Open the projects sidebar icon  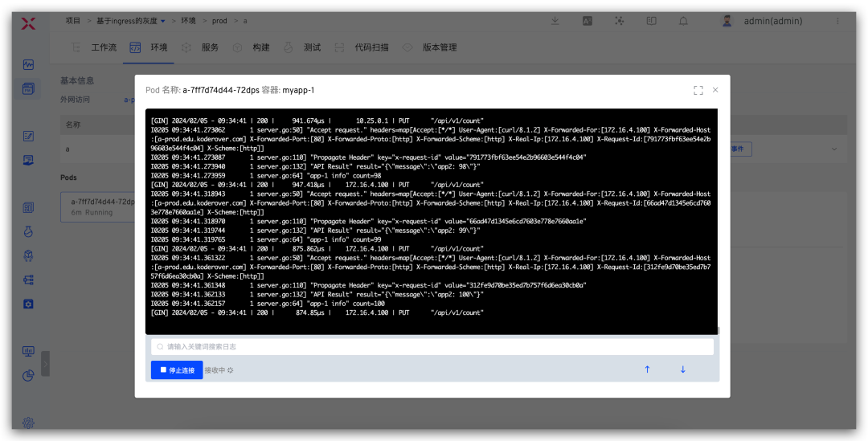pos(28,88)
